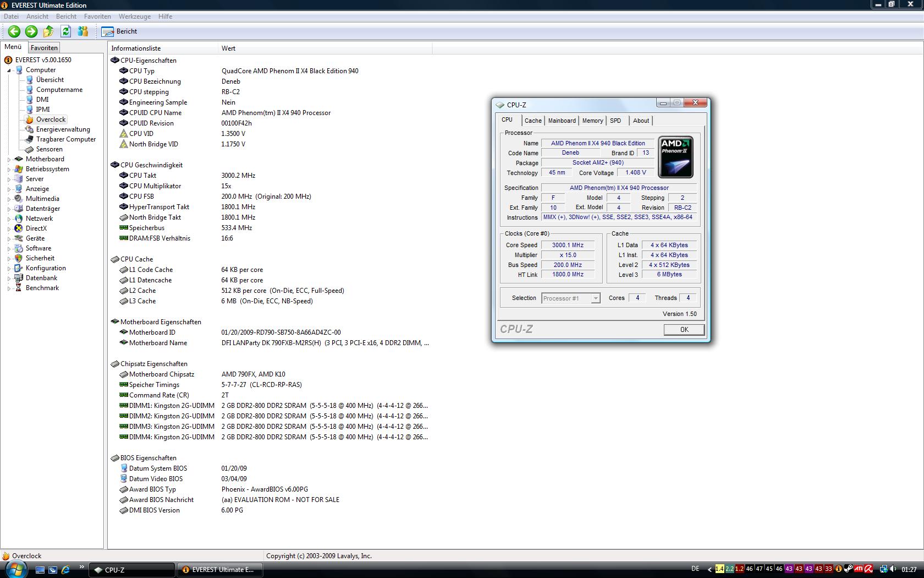Click the Software icon in tree
924x578 pixels.
(19, 248)
